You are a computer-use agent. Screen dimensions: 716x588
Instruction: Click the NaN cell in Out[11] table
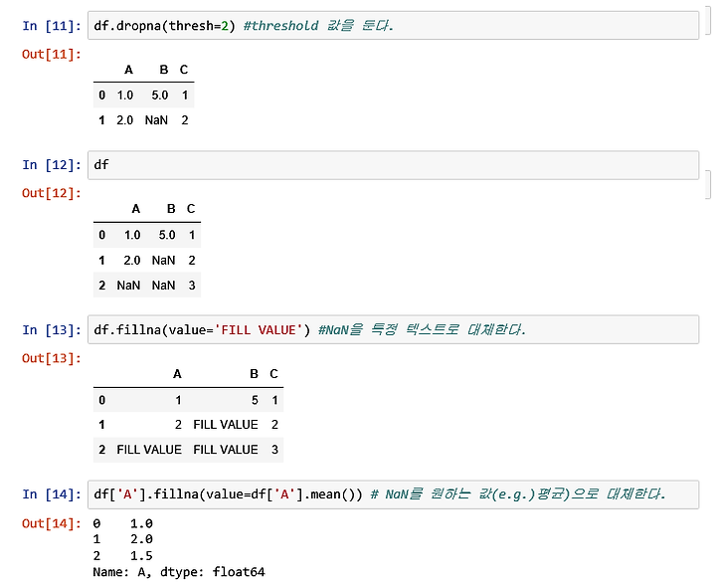(x=156, y=120)
